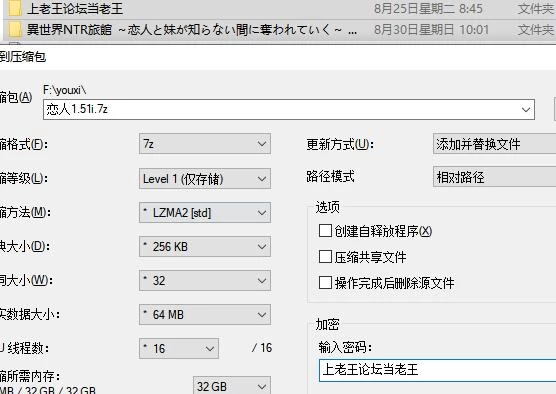Open the word size dropdown showing 32

pyautogui.click(x=205, y=281)
